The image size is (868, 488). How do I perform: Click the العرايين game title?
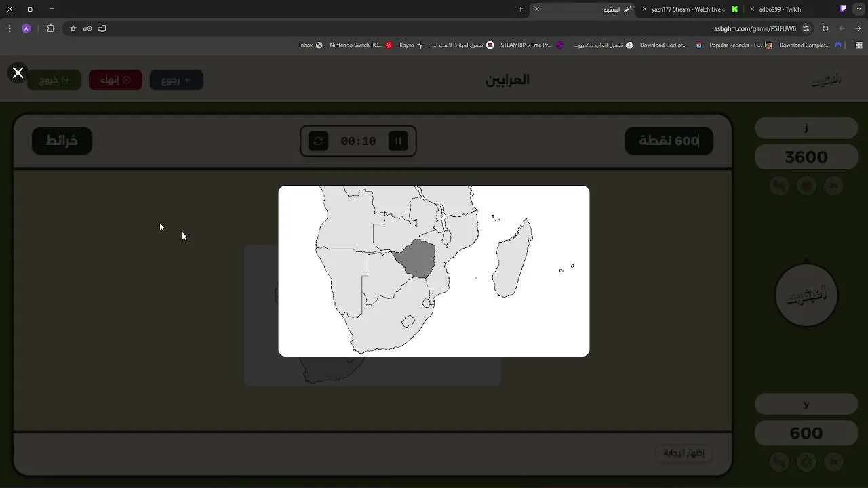(507, 80)
